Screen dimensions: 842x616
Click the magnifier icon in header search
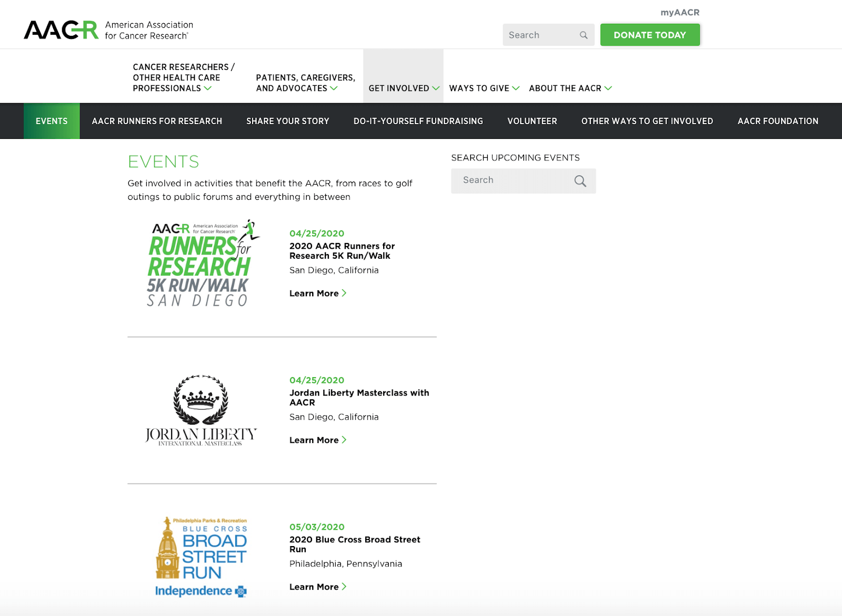[584, 35]
